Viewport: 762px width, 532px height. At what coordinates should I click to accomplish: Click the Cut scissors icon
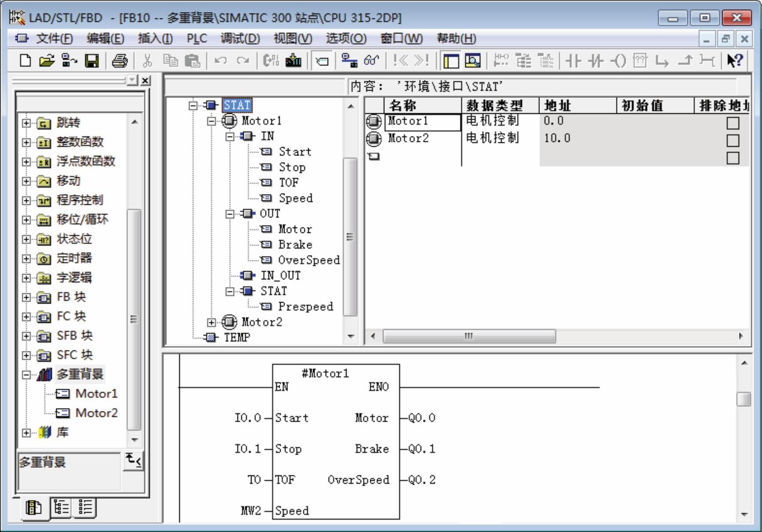(147, 61)
